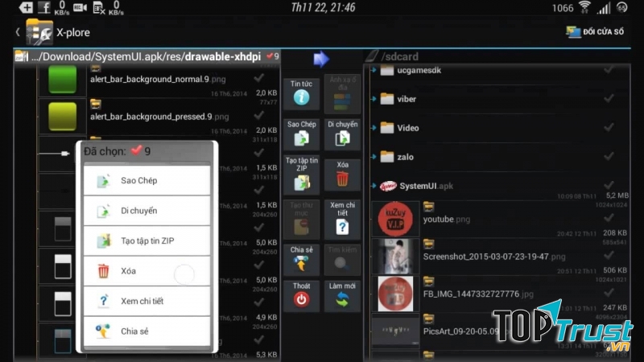This screenshot has height=362, width=644.
Task: Toggle checkmark for zalo folder
Action: (609, 156)
